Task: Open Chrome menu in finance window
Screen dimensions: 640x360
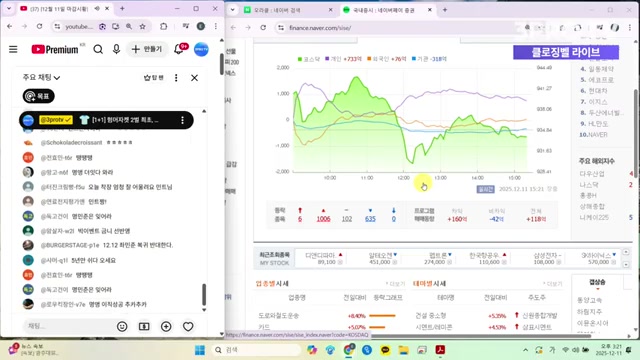Action: click(629, 27)
